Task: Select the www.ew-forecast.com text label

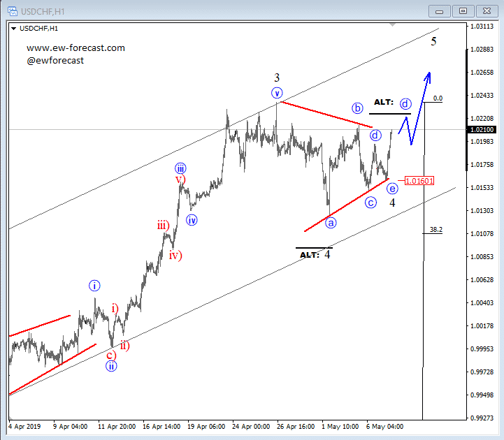Action: tap(75, 48)
